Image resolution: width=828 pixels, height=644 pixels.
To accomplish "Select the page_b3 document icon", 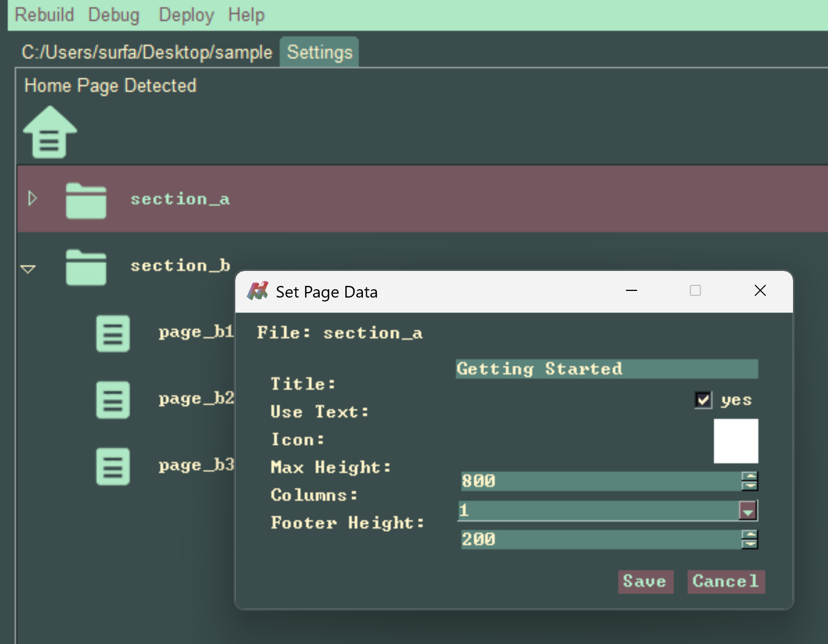I will 113,466.
